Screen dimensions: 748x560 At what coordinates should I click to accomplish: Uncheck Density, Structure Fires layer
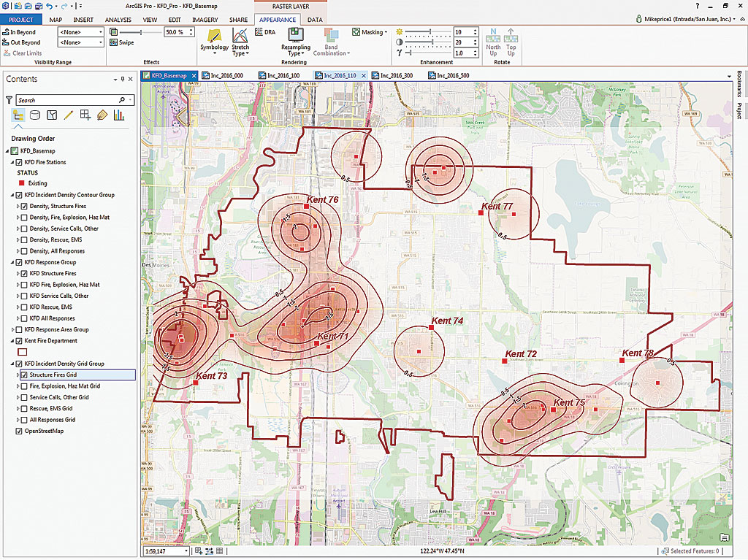pos(24,206)
